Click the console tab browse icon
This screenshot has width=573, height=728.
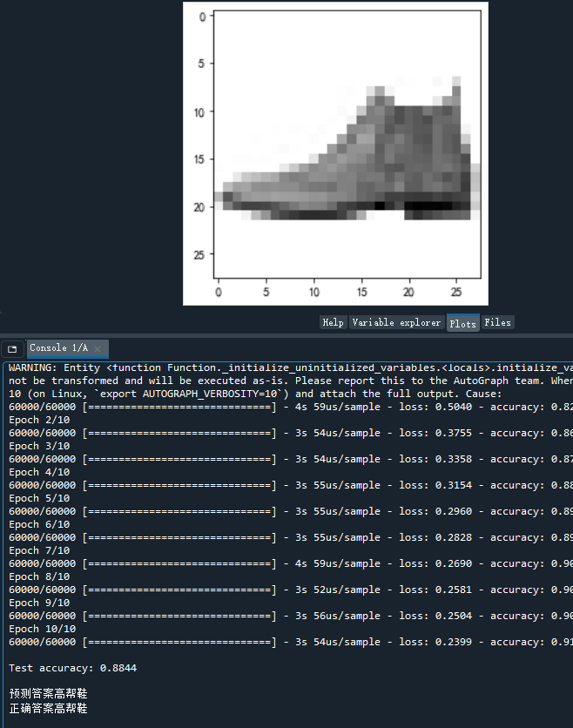click(x=12, y=348)
